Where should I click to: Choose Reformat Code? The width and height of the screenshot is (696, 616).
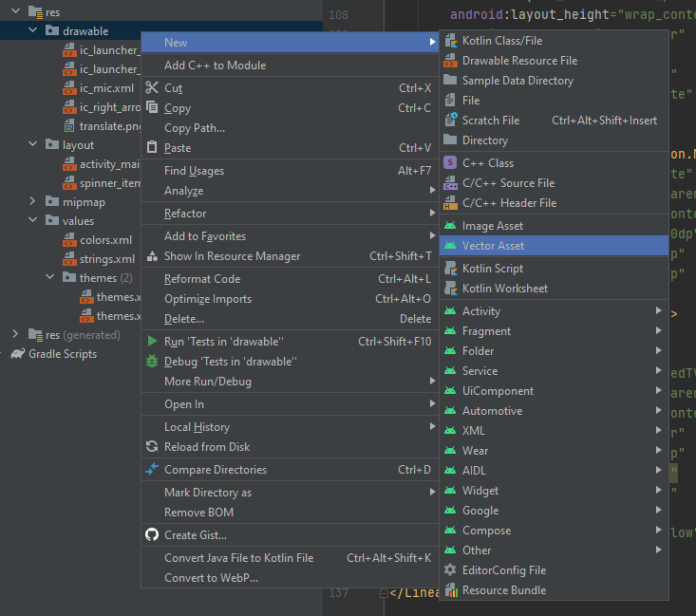pos(290,279)
